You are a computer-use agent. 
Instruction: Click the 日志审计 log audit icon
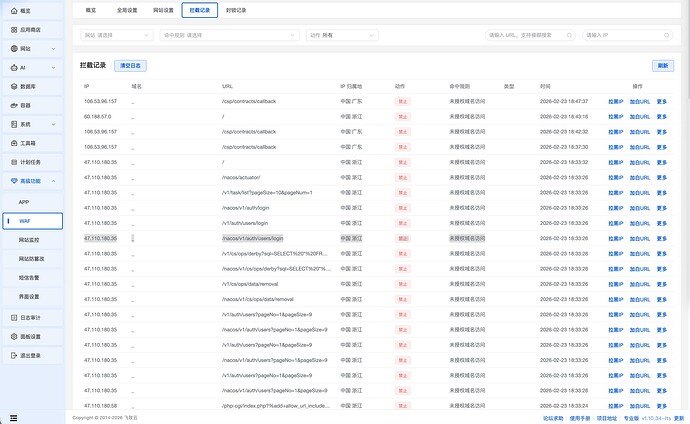[12, 316]
